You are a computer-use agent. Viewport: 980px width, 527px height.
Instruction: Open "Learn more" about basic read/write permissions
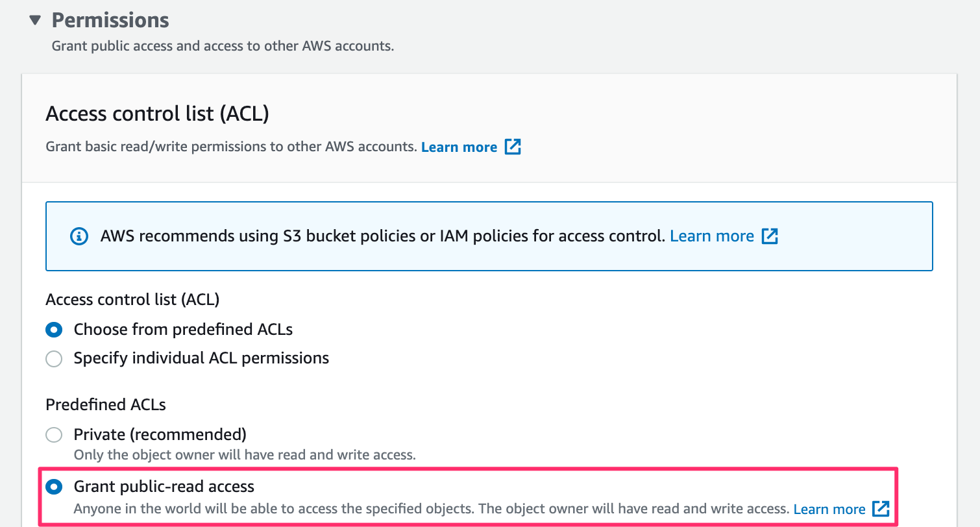[x=459, y=147]
